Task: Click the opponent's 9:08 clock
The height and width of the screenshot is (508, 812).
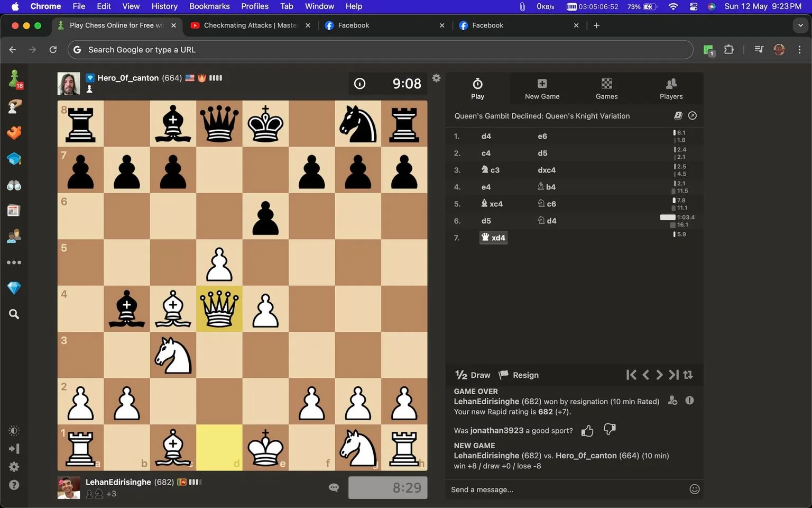Action: tap(387, 84)
